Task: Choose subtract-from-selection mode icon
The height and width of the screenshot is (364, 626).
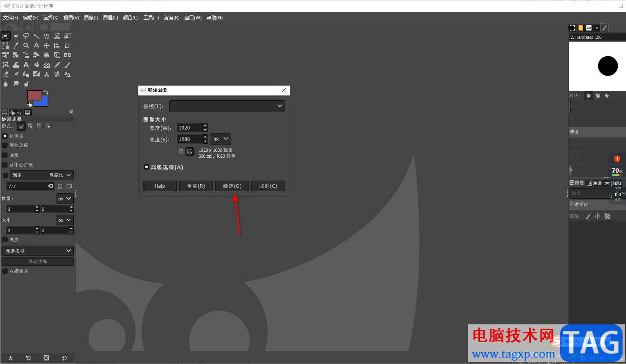Action: 39,126
